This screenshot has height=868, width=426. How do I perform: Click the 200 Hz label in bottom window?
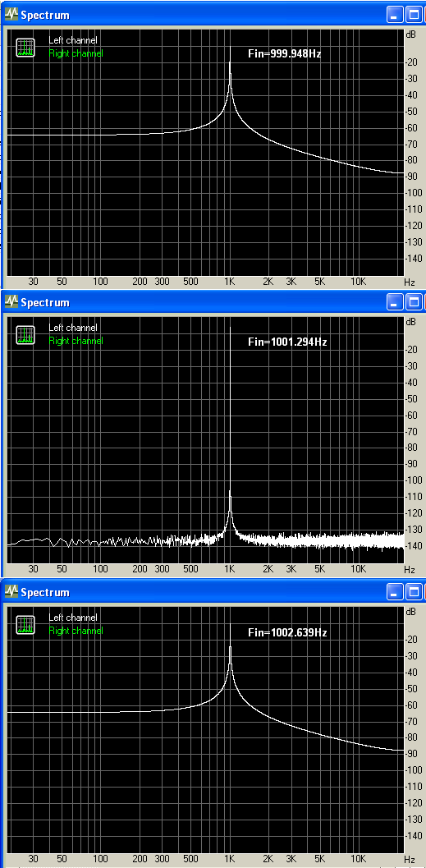coord(140,859)
